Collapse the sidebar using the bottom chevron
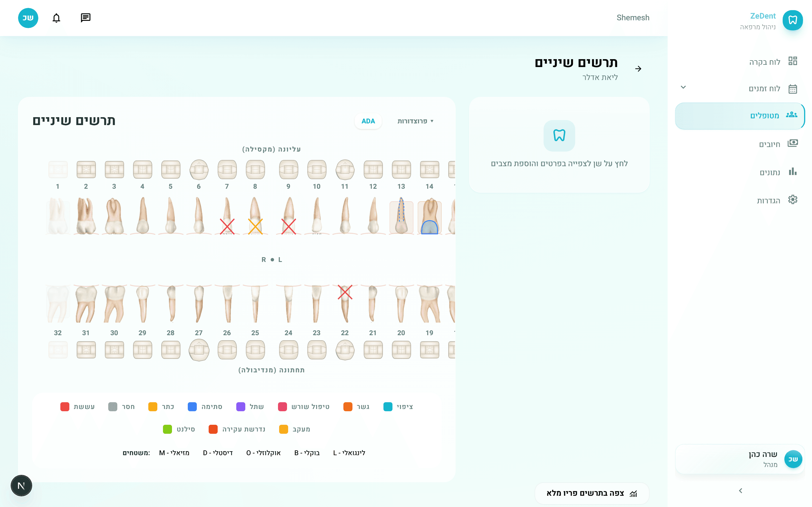The image size is (812, 507). [741, 491]
